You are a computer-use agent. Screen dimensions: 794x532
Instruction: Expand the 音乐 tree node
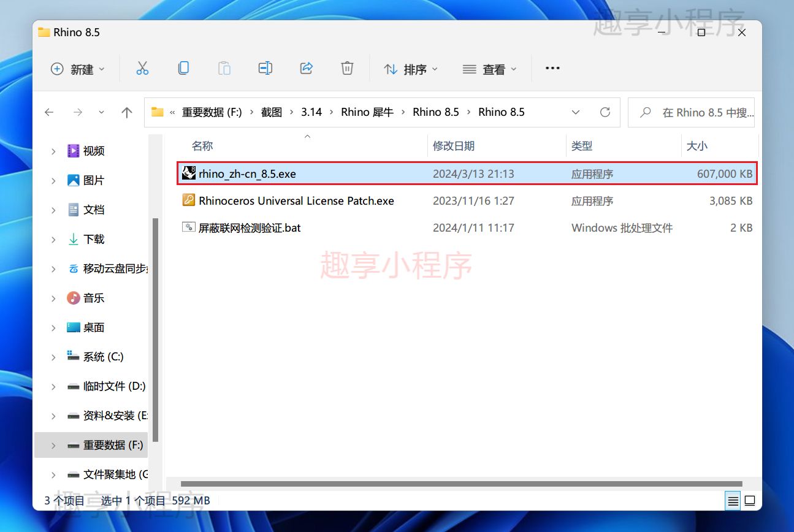click(x=53, y=298)
